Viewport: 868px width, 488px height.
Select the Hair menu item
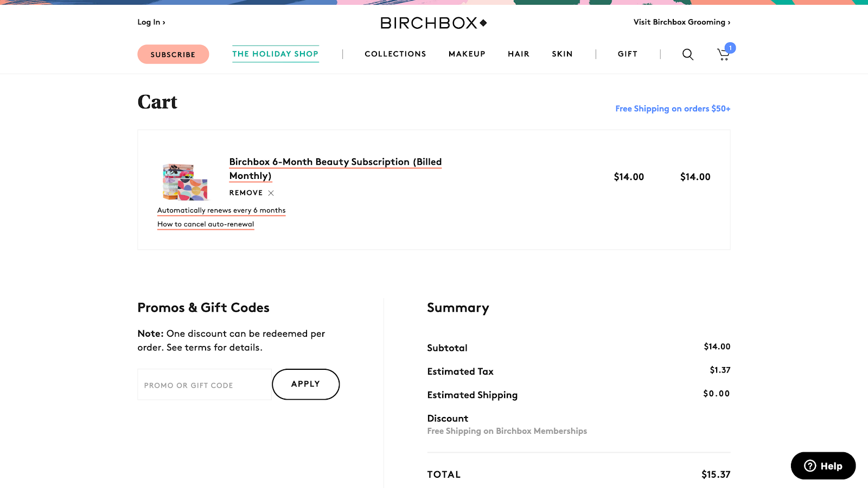click(518, 54)
